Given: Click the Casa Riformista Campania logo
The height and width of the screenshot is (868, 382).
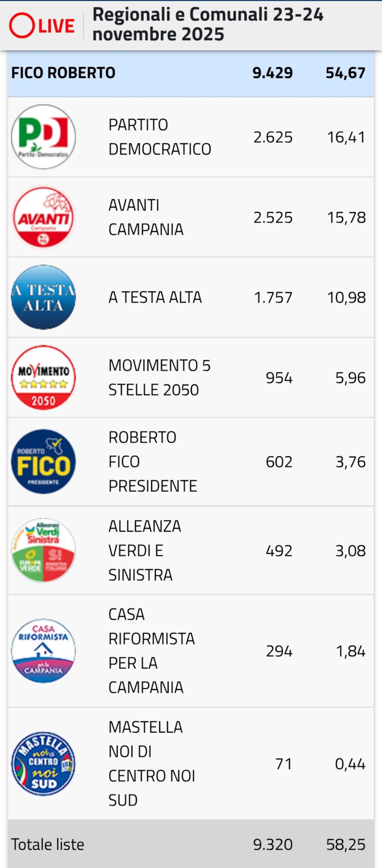Looking at the screenshot, I should tap(43, 651).
